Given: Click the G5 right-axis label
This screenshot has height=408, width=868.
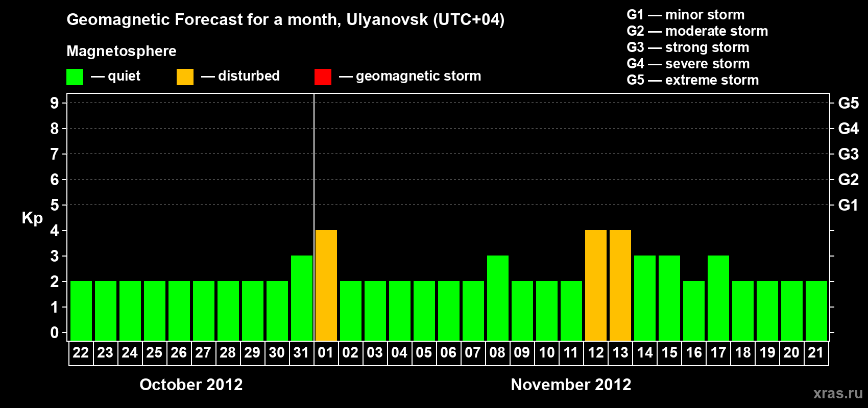Looking at the screenshot, I should pyautogui.click(x=849, y=103).
